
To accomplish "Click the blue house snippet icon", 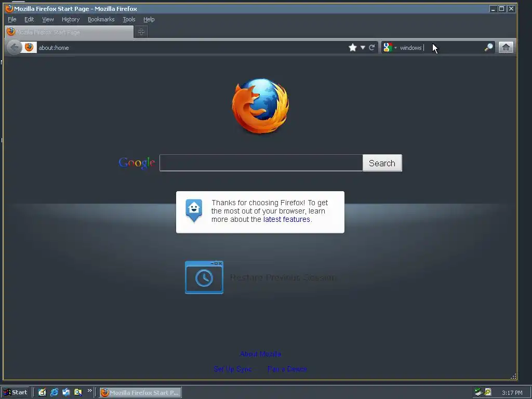I will (194, 210).
